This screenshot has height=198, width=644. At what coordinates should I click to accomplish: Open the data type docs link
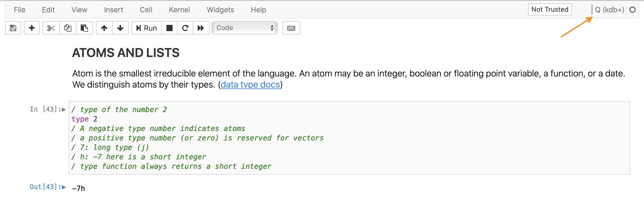coord(250,85)
